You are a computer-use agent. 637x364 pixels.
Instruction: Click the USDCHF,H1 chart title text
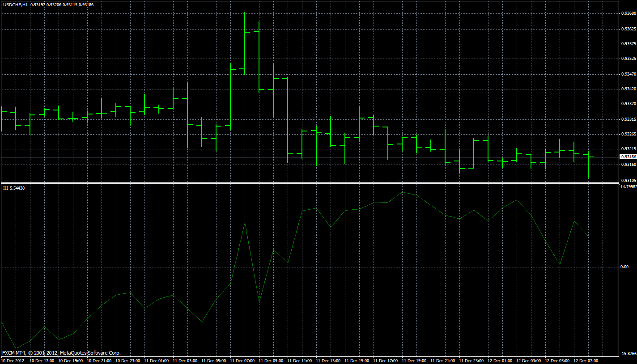tap(15, 4)
